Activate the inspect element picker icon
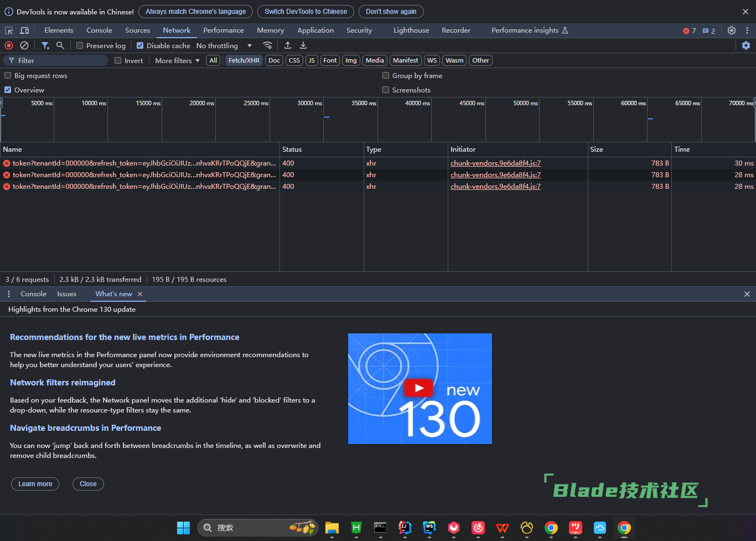The width and height of the screenshot is (756, 541). pos(9,30)
